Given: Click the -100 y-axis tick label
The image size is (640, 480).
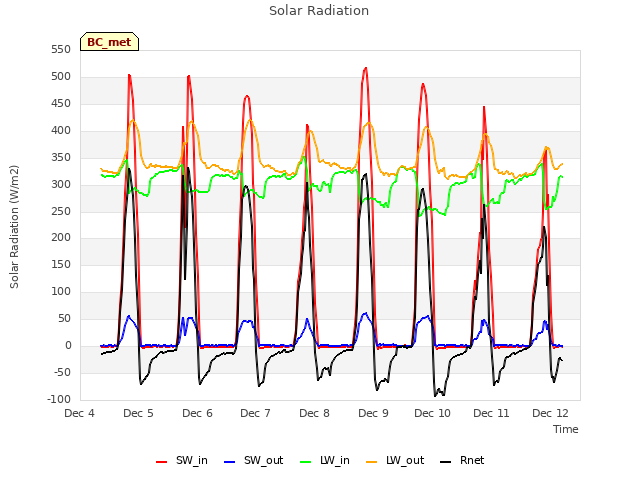Looking at the screenshot, I should point(59,399).
